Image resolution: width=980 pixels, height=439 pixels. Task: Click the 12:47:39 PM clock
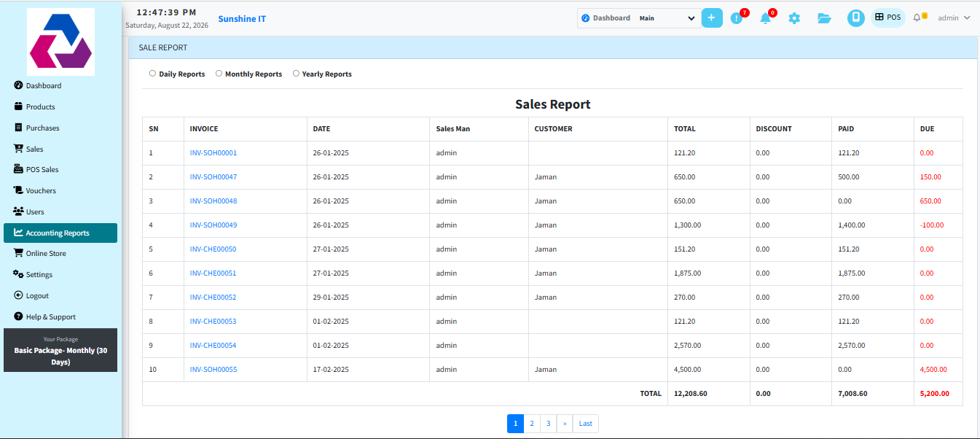pyautogui.click(x=166, y=12)
